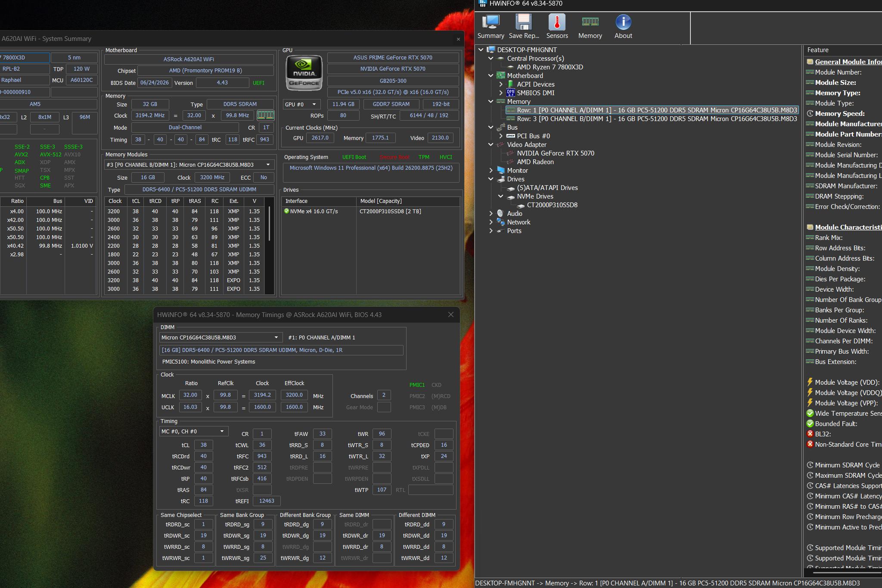Screen dimensions: 882x588
Task: Select Row: 3 CHANNEL B/DIMM 1 memory item
Action: tap(657, 119)
